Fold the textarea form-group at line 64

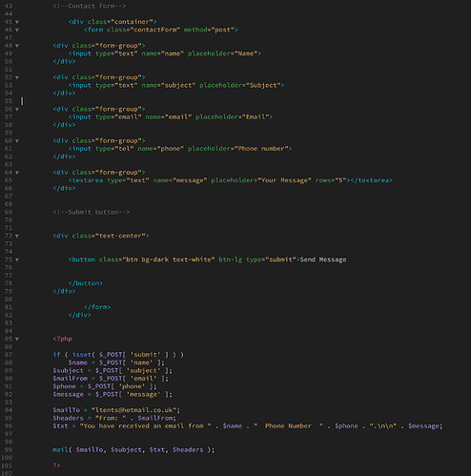pyautogui.click(x=17, y=173)
